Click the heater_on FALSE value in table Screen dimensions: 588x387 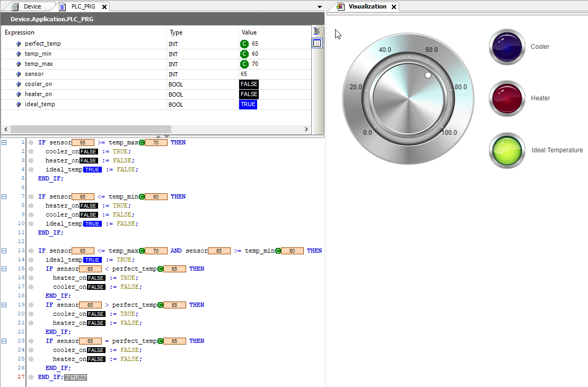tap(249, 94)
